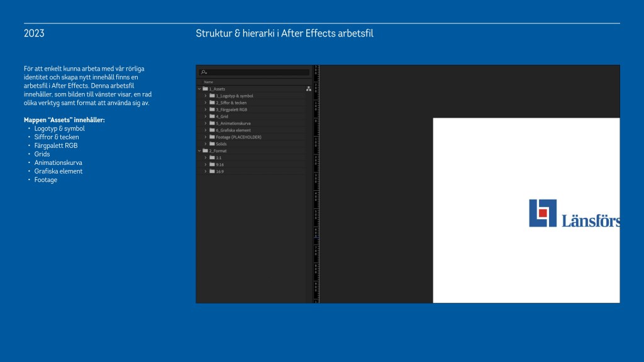Click the project search magnifier icon

tap(204, 72)
